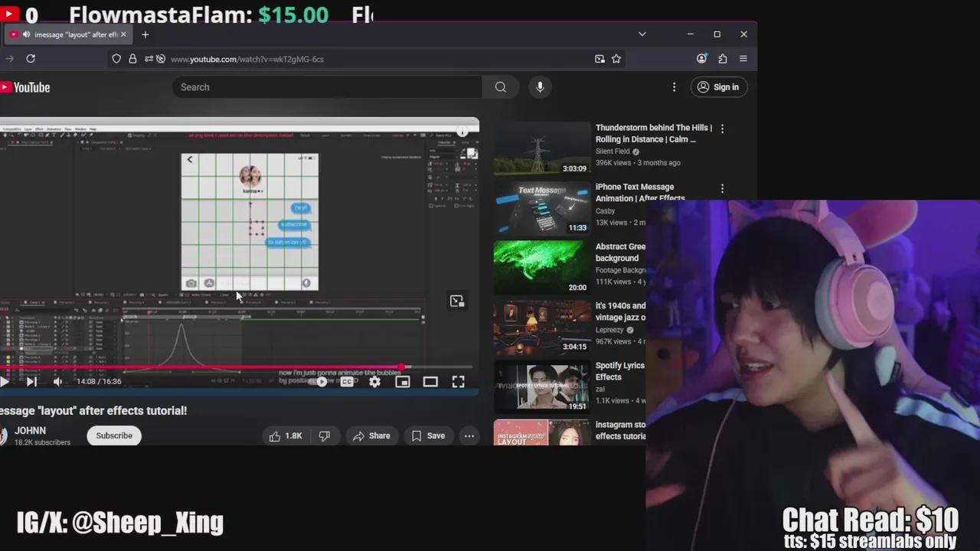Click the video title text below player

[x=93, y=411]
